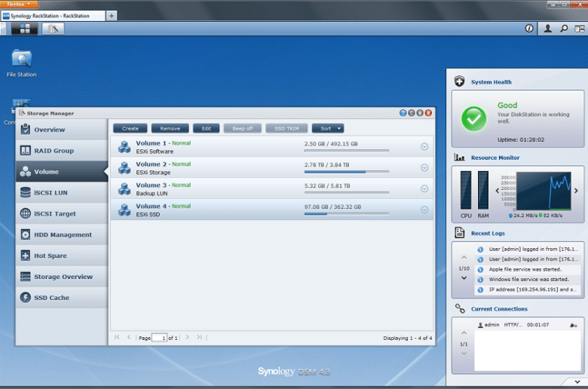Open a new Firefox tab
588x389 pixels.
(112, 16)
